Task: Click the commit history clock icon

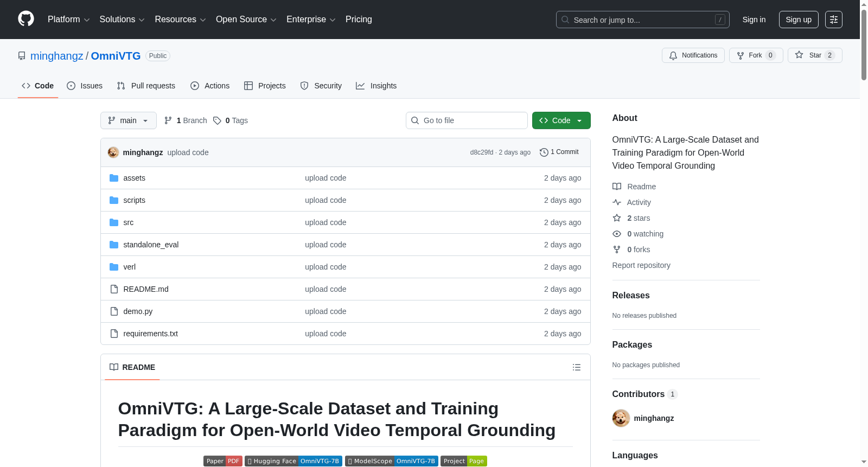Action: tap(544, 152)
